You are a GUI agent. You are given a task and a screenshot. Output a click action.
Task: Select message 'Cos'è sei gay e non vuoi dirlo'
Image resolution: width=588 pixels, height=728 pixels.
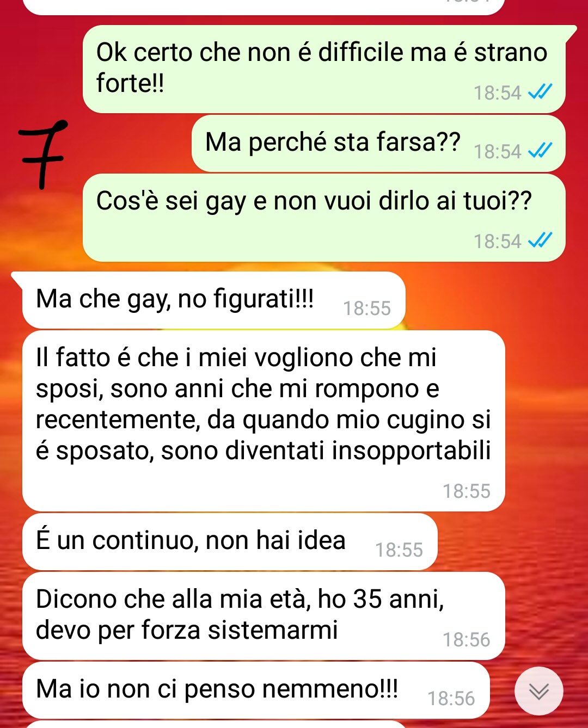point(324,218)
